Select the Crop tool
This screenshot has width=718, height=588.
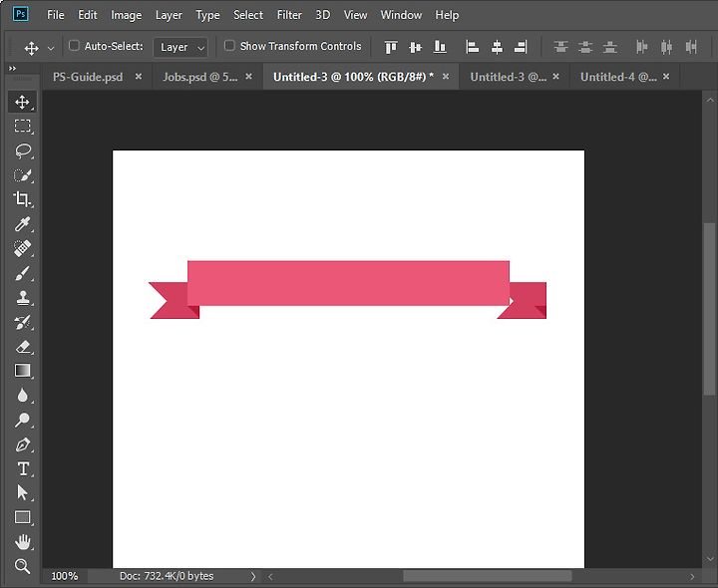tap(22, 199)
